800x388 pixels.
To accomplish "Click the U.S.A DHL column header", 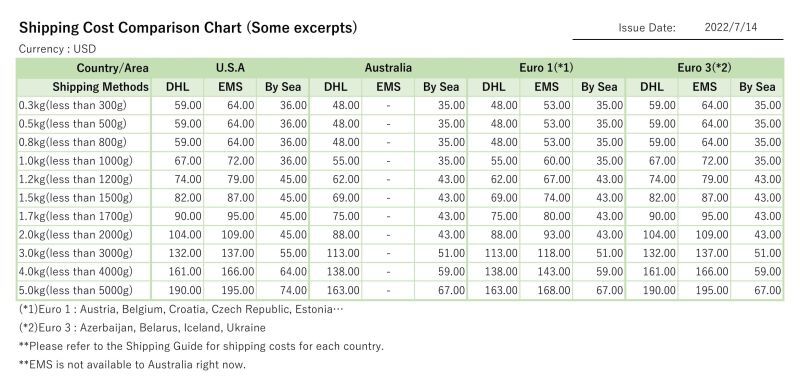I will (x=178, y=87).
